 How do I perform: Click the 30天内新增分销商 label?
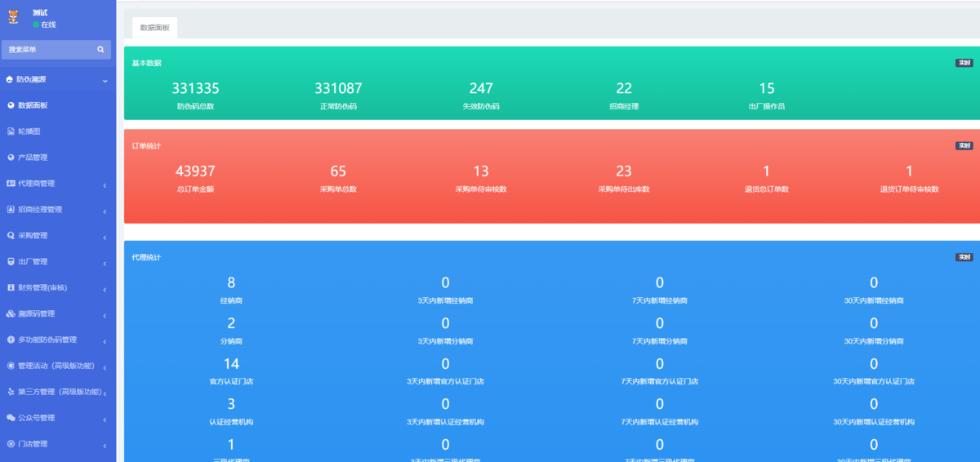click(874, 341)
